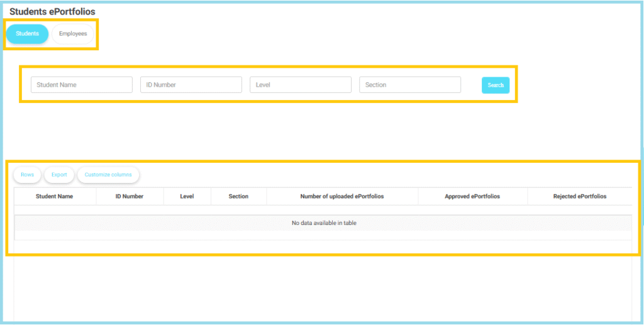Open the Export menu button
644x325 pixels.
pos(59,175)
